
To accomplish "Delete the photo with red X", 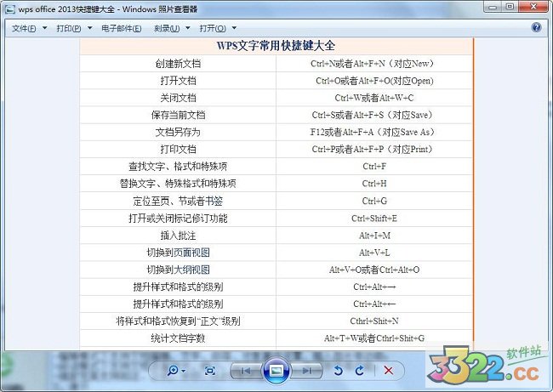I will point(388,371).
